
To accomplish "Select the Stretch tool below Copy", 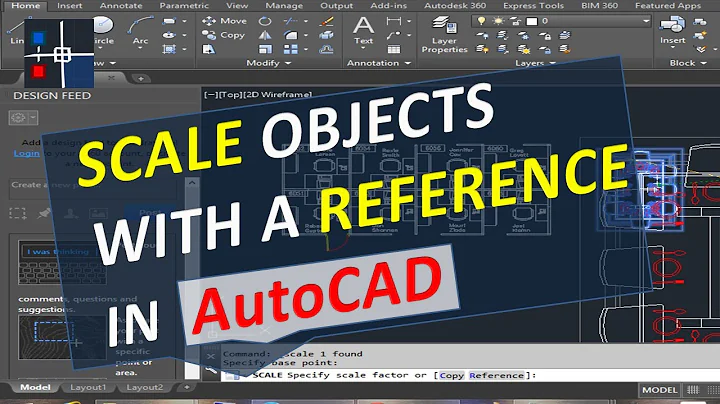I will pos(209,49).
